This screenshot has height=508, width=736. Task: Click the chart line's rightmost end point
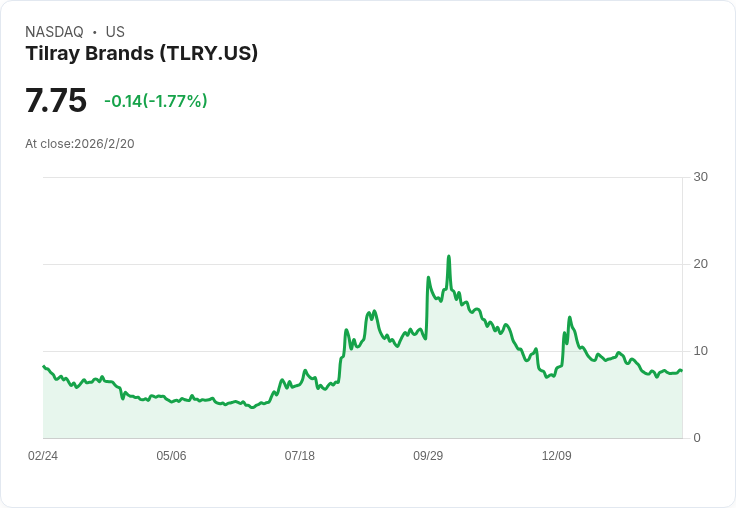click(x=682, y=370)
